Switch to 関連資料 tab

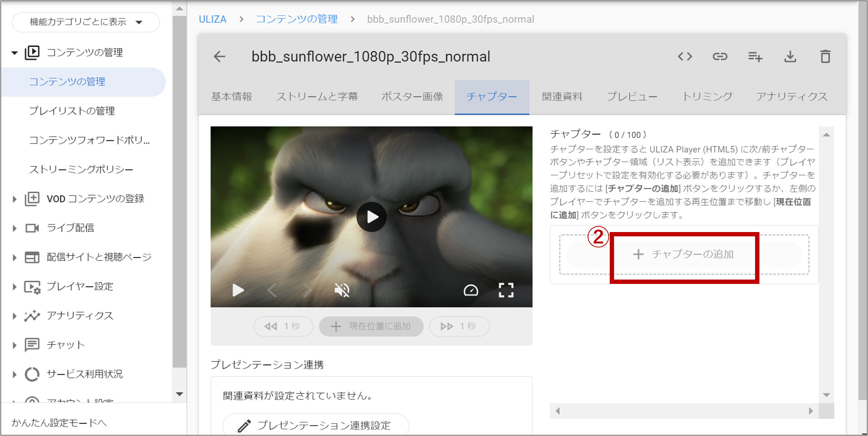coord(562,97)
